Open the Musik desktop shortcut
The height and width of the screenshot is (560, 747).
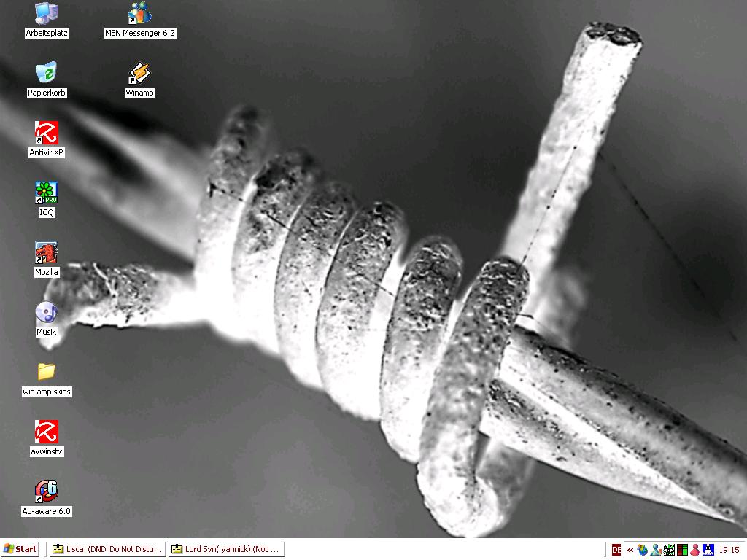pyautogui.click(x=47, y=312)
